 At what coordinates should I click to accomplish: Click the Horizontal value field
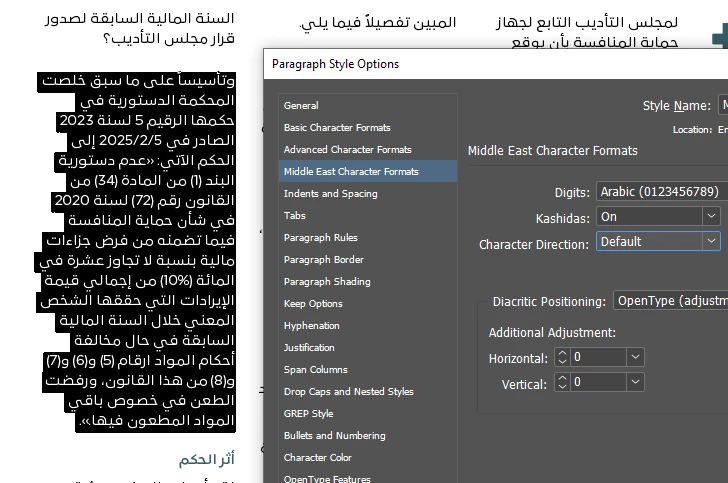(x=598, y=357)
